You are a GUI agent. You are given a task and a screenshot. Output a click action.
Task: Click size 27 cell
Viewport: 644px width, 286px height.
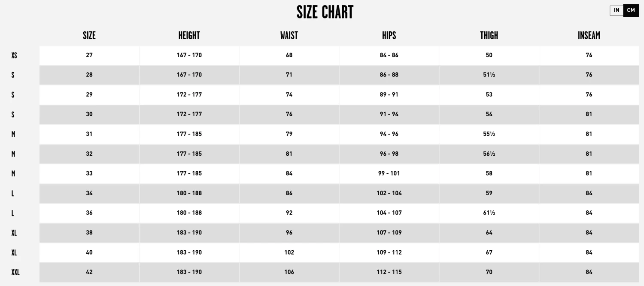89,55
